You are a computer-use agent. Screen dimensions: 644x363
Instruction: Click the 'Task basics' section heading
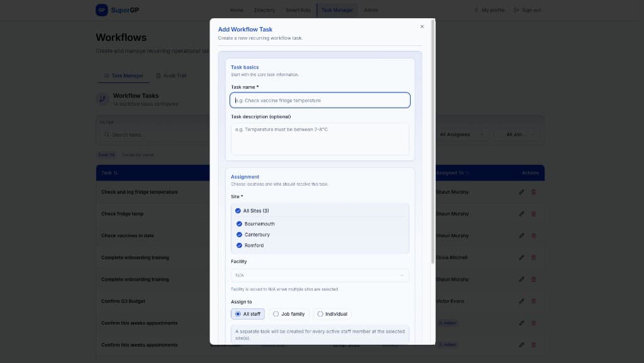(245, 67)
